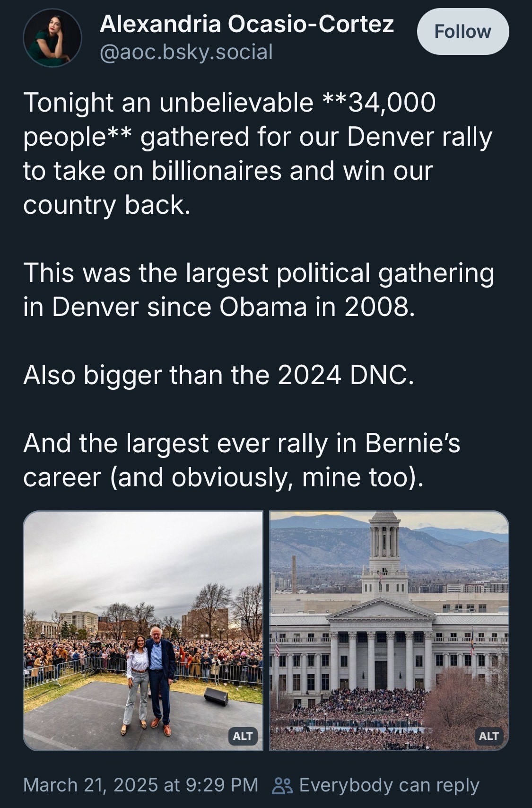Open Alexandria Ocasio-Cortez's profile avatar

(52, 38)
